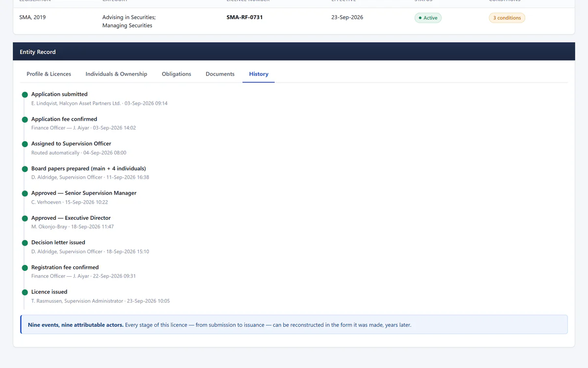588x368 pixels.
Task: Select the 'Application submitted' event
Action: (59, 94)
